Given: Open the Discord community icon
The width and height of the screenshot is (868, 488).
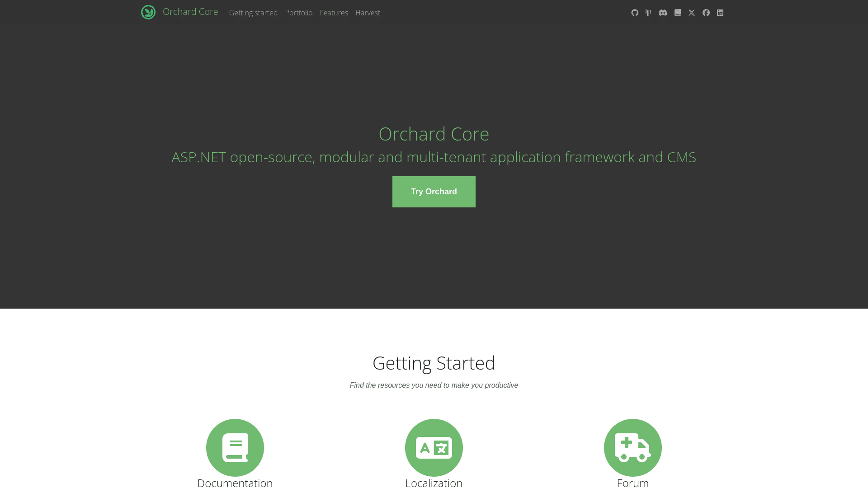Looking at the screenshot, I should click(x=663, y=13).
